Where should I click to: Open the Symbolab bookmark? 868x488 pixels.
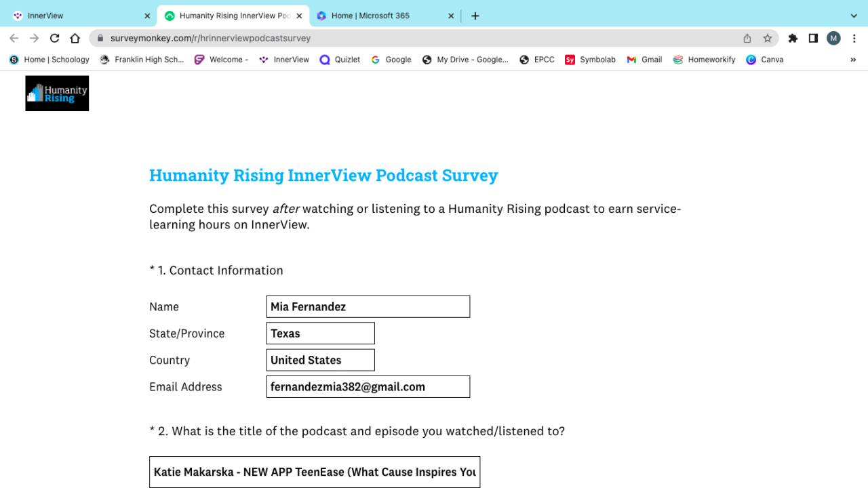590,60
